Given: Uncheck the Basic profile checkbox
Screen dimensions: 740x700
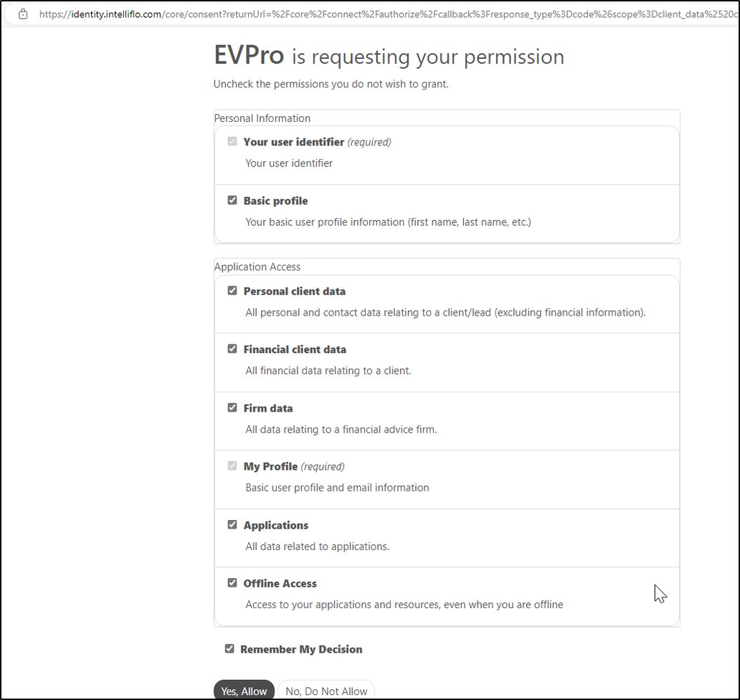Looking at the screenshot, I should tap(232, 200).
